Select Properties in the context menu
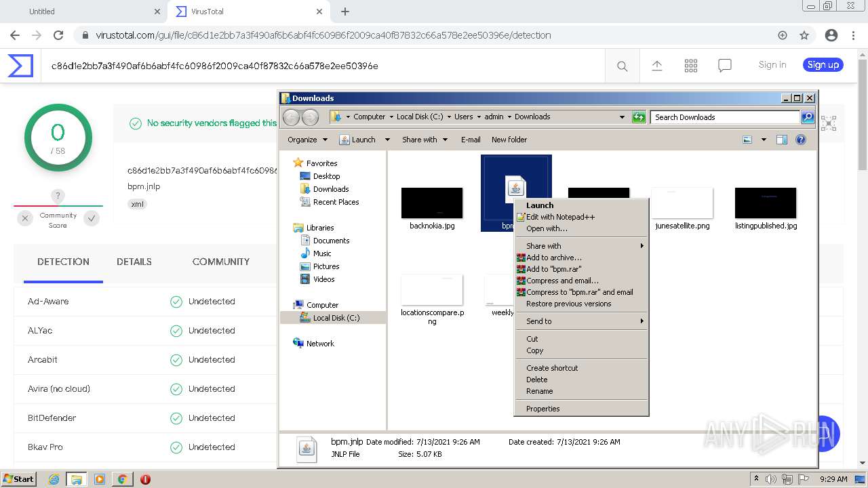Image resolution: width=868 pixels, height=488 pixels. pos(581,409)
